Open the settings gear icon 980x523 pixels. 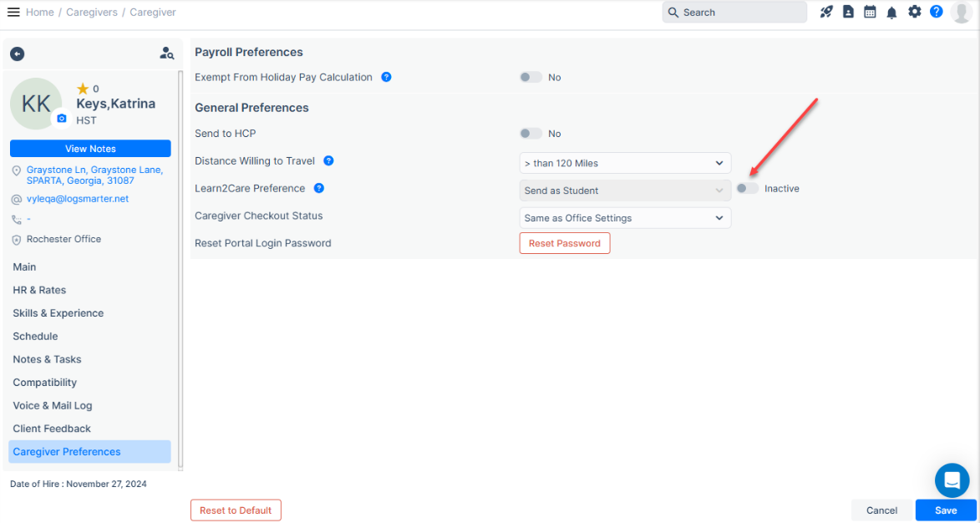[x=914, y=12]
